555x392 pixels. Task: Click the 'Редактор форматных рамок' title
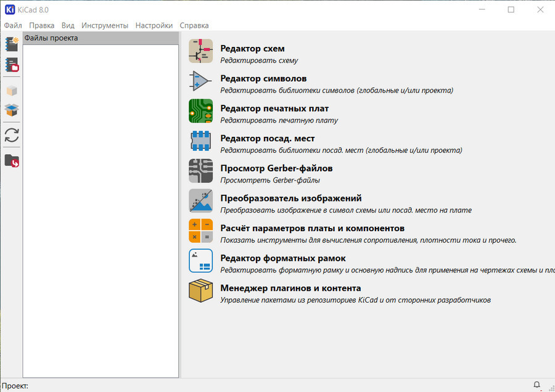[x=283, y=258]
